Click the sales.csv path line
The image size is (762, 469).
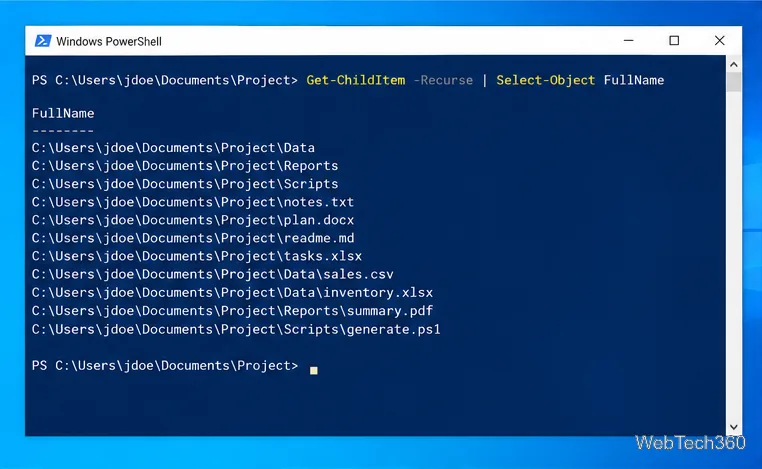point(213,274)
